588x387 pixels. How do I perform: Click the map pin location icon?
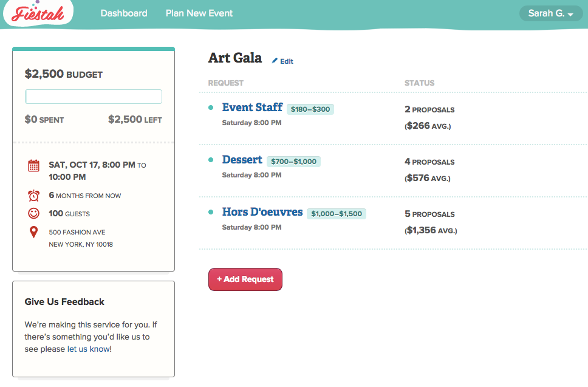tap(34, 232)
